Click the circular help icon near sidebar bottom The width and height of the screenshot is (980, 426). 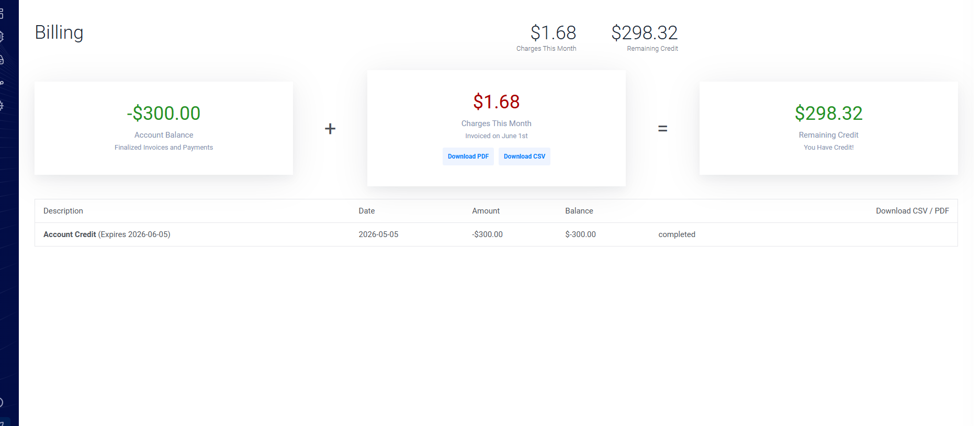pyautogui.click(x=1, y=402)
